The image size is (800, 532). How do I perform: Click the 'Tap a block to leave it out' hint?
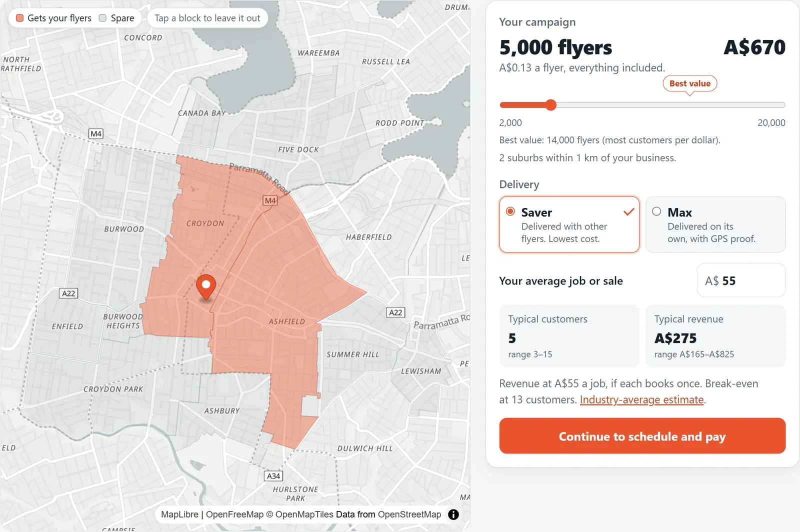pyautogui.click(x=207, y=18)
